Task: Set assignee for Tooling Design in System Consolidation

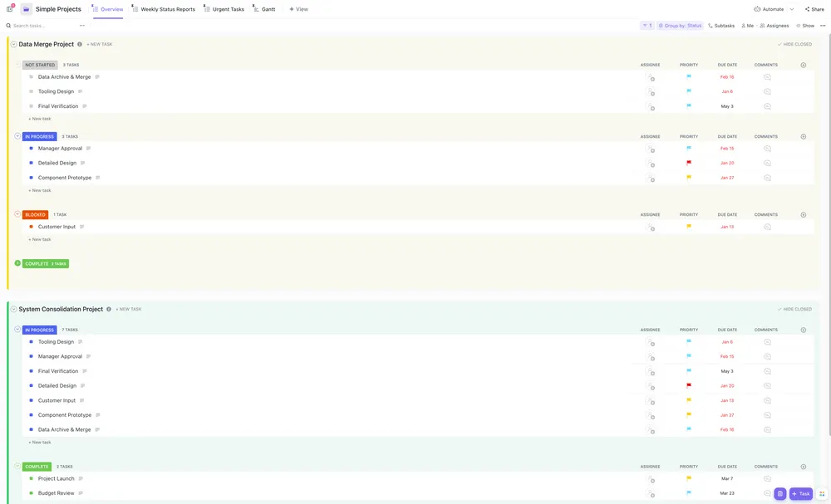Action: [x=650, y=343]
